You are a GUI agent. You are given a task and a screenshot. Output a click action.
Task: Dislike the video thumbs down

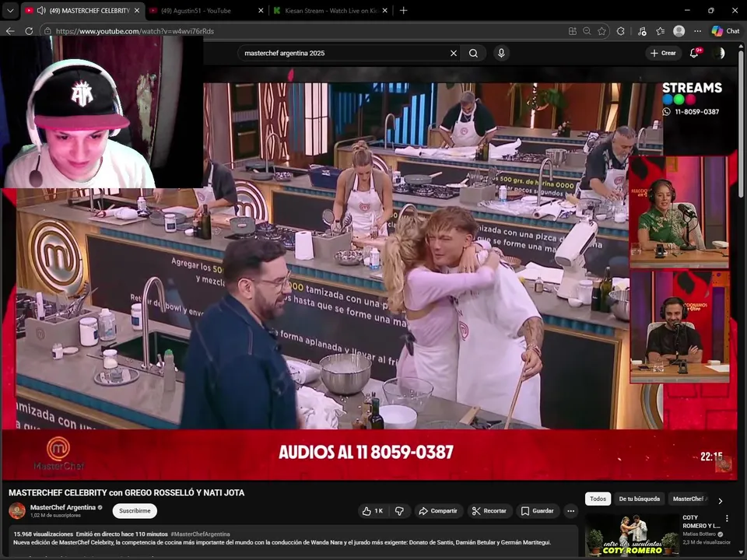[400, 511]
